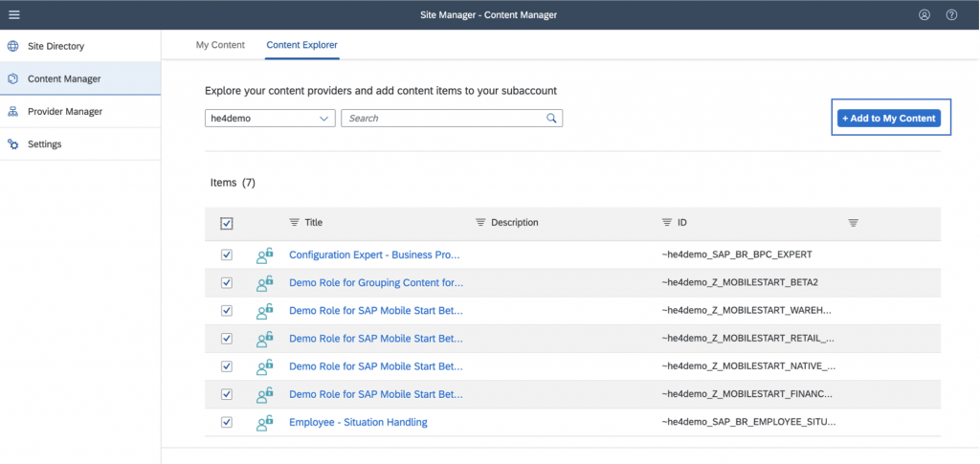Click role icon of Employee - Situation Handling row
Viewport: 980px width, 464px height.
coord(265,422)
